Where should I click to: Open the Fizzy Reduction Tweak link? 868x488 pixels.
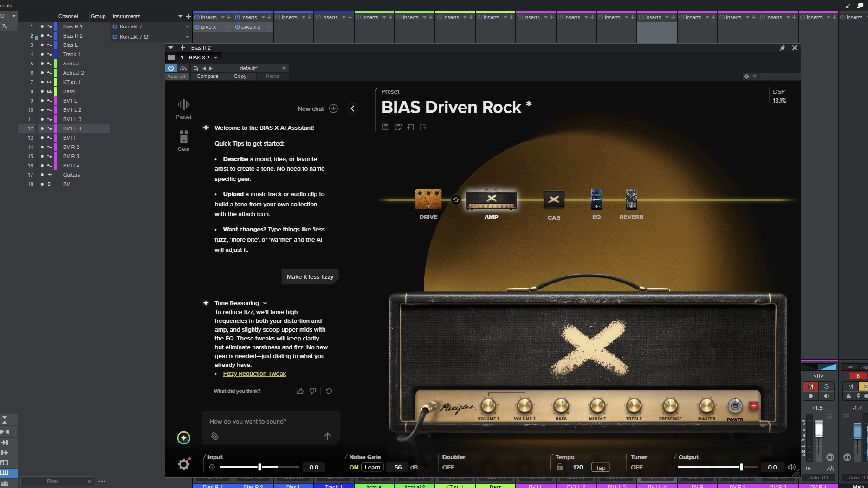pyautogui.click(x=254, y=374)
